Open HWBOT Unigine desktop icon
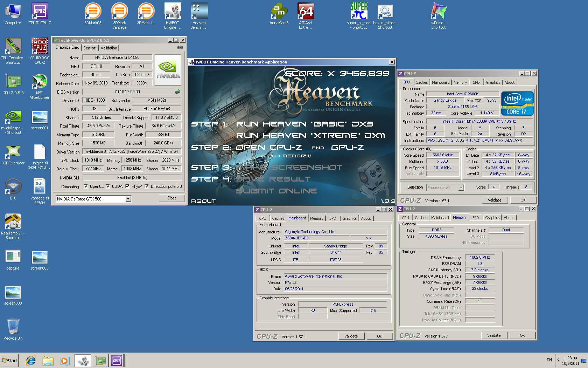Image resolution: width=588 pixels, height=368 pixels. [173, 16]
